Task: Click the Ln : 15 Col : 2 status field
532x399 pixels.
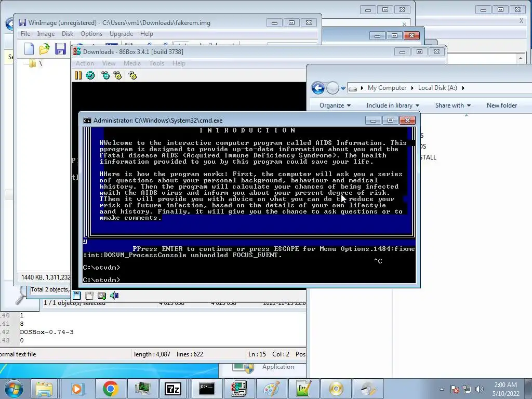Action: 269,354
